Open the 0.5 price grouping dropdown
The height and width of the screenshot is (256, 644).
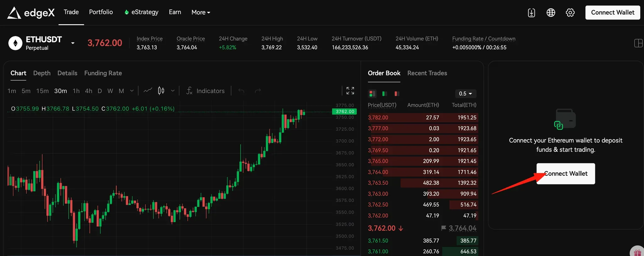click(x=465, y=94)
